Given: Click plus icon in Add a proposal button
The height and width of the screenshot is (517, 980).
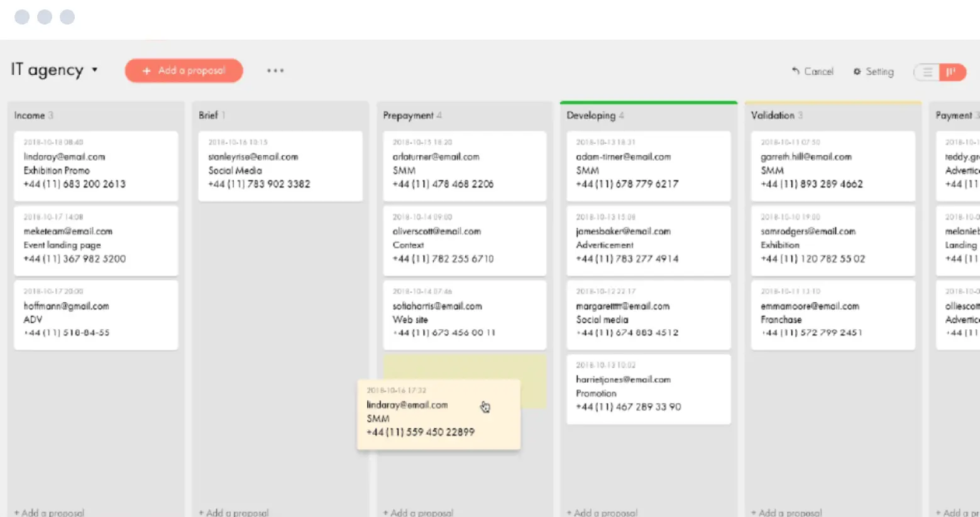Looking at the screenshot, I should coord(146,71).
